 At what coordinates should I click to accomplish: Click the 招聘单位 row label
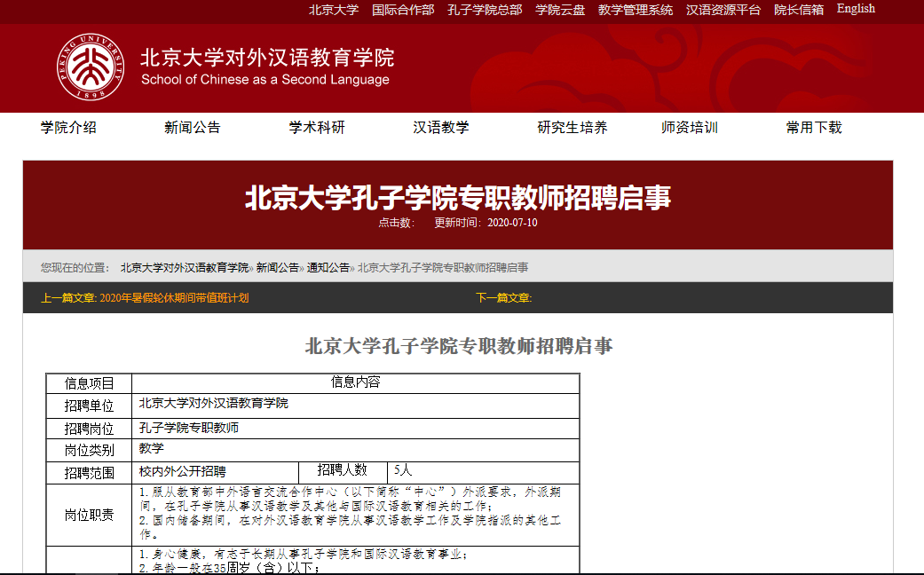[89, 406]
